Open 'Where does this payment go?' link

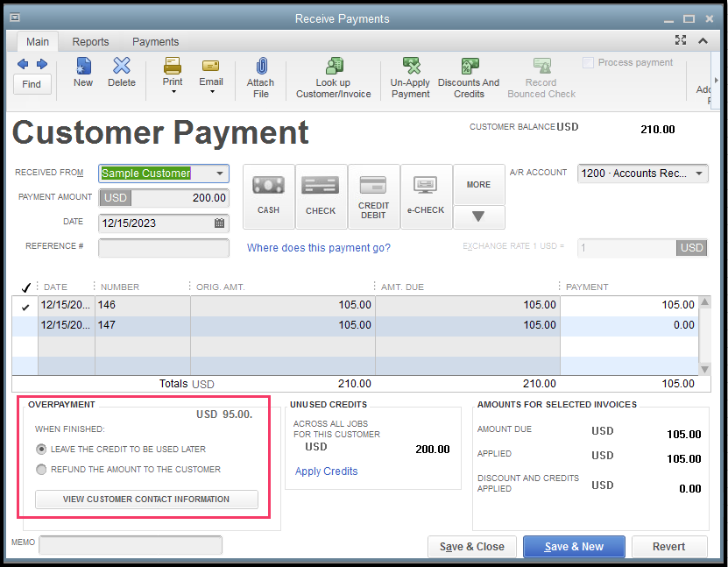click(319, 247)
